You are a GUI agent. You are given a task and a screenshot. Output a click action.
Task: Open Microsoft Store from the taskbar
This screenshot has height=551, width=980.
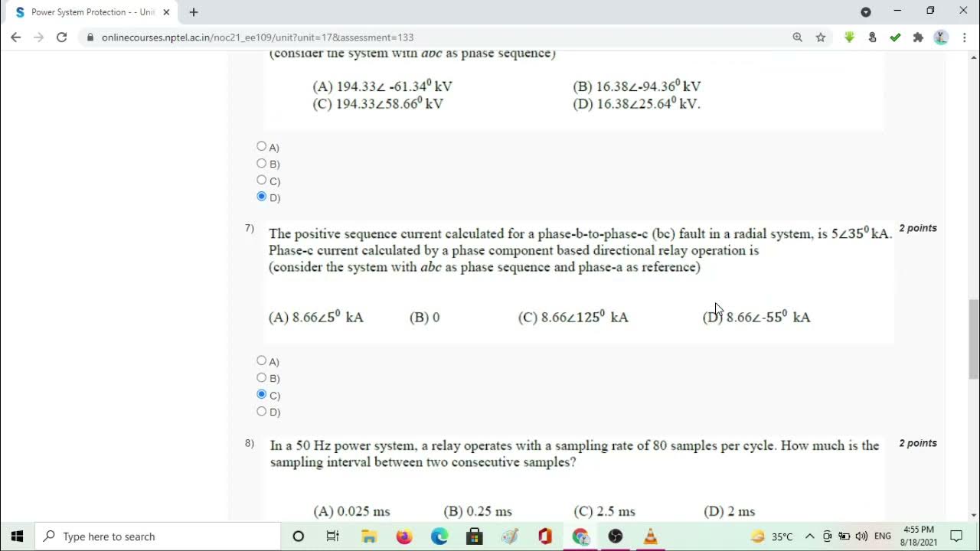475,536
